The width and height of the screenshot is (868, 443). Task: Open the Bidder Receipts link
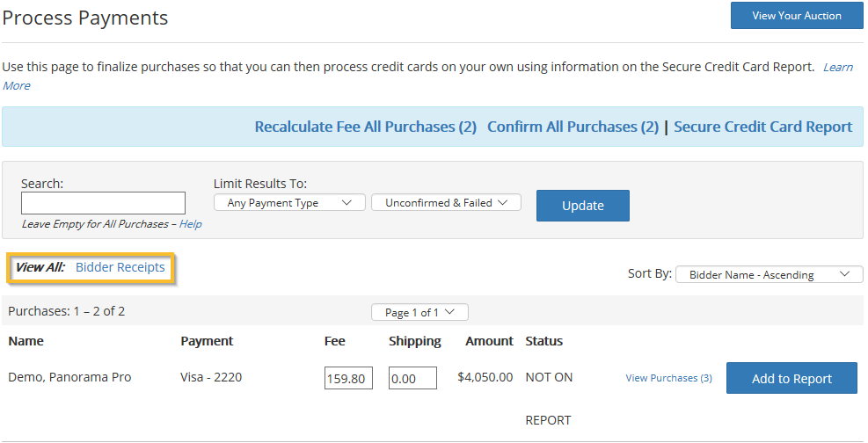[120, 267]
